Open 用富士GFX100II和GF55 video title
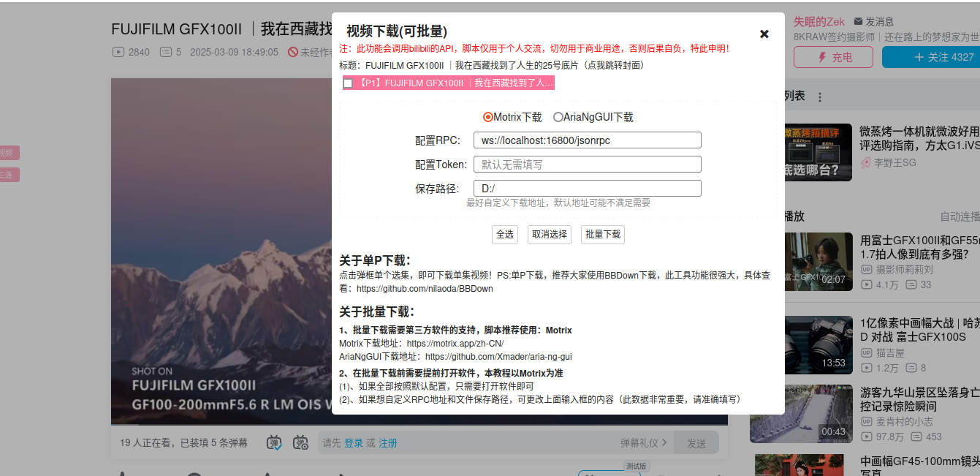The image size is (980, 476). point(919,247)
